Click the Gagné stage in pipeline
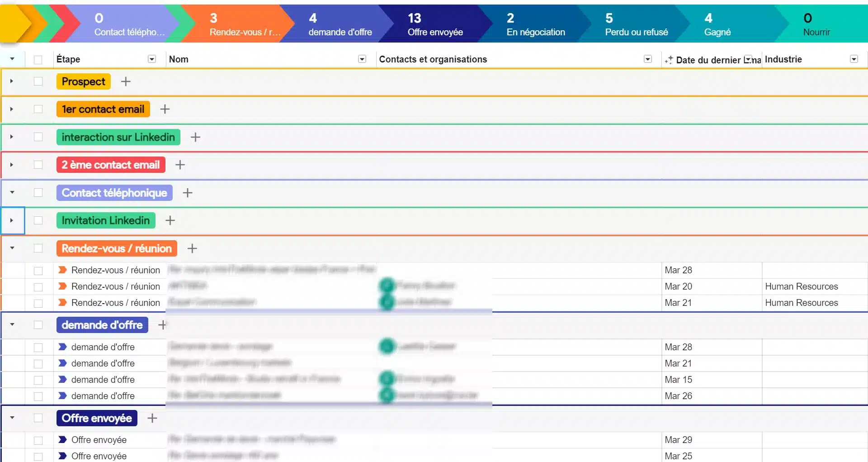 (x=717, y=24)
